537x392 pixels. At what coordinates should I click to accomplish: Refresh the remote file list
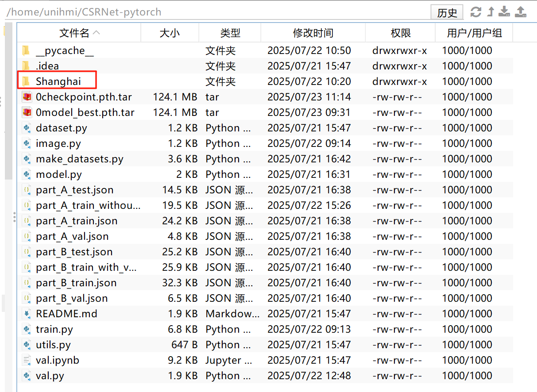pos(475,12)
